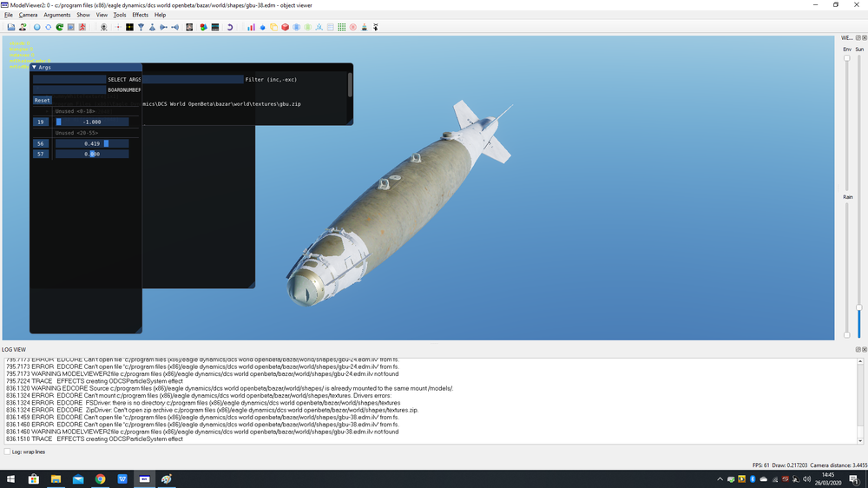Click the Env vertical slider handle
This screenshot has height=488, width=868.
[x=847, y=58]
